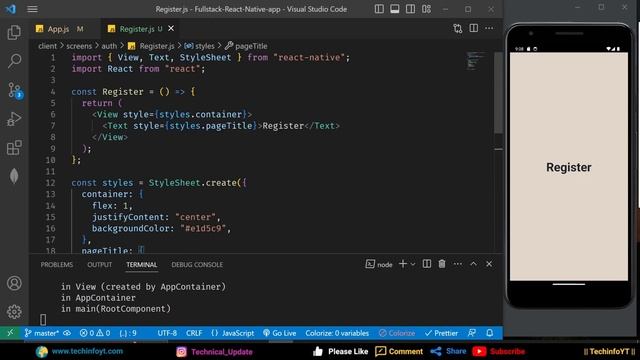Open errors and warnings status indicator

click(x=95, y=333)
